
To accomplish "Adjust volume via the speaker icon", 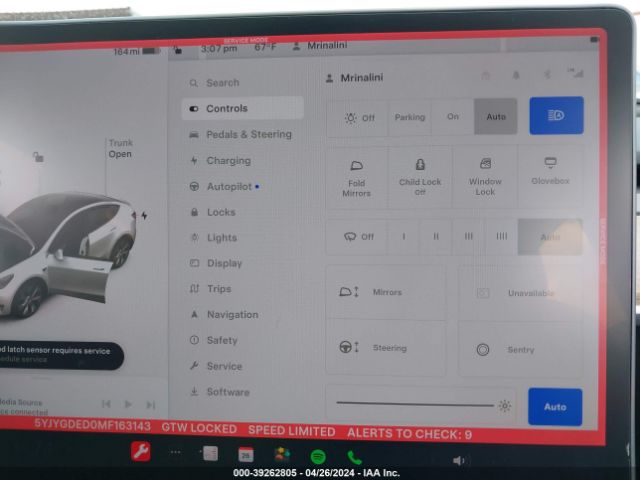I will click(x=458, y=461).
